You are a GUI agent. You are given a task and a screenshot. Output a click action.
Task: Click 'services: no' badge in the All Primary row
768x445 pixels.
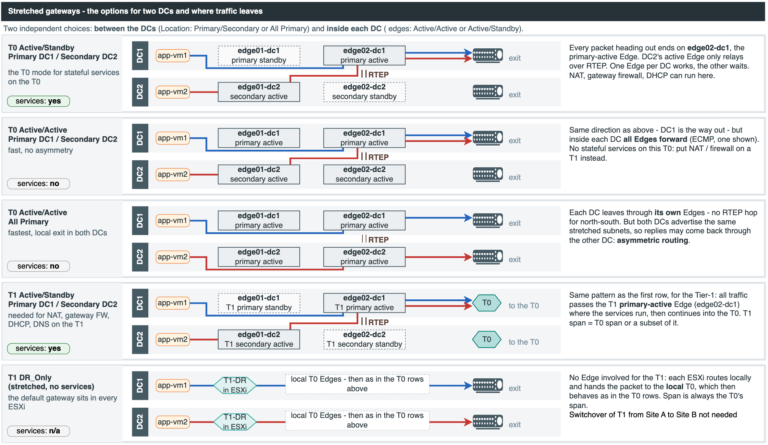[38, 266]
